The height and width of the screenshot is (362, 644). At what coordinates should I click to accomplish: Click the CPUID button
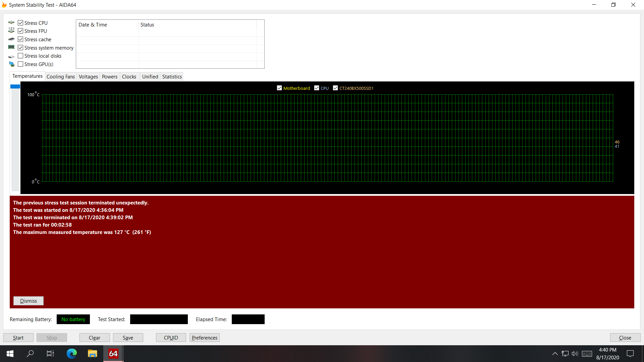pos(171,337)
